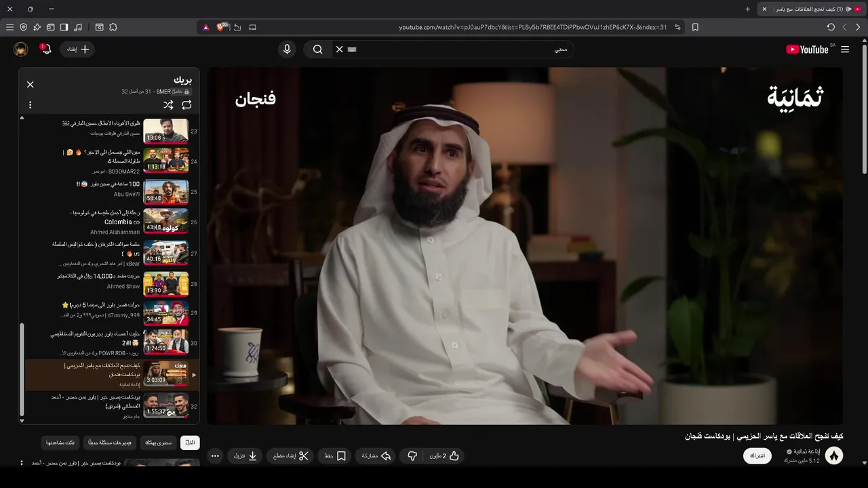
Task: Open the Create (إنشاء) button
Action: [x=78, y=49]
